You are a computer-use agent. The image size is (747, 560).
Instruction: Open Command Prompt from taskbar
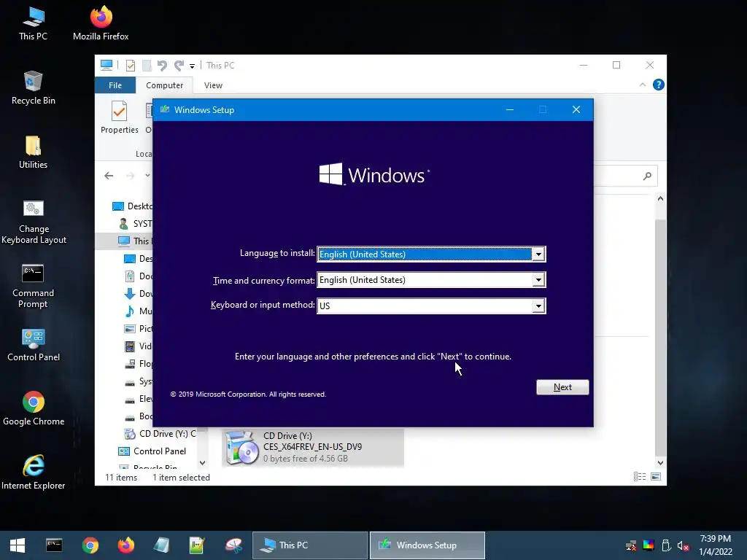point(54,545)
